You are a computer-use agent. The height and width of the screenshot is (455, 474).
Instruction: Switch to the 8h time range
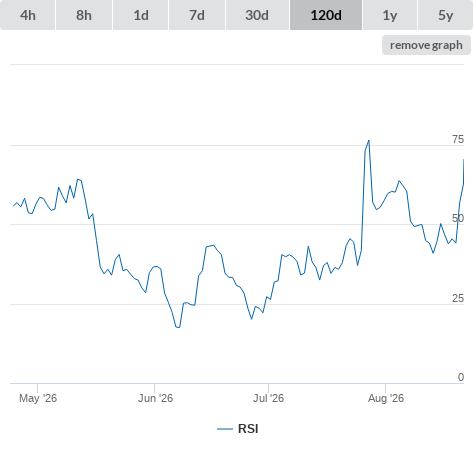click(84, 15)
